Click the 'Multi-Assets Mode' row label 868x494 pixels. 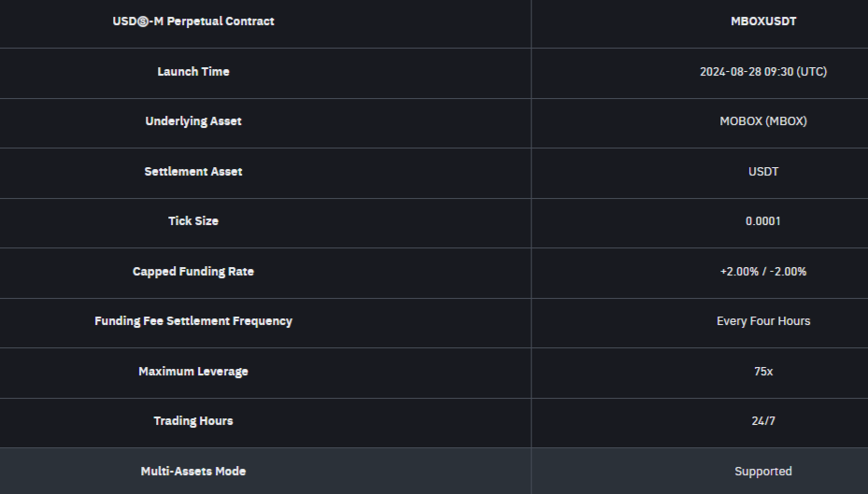click(x=193, y=472)
